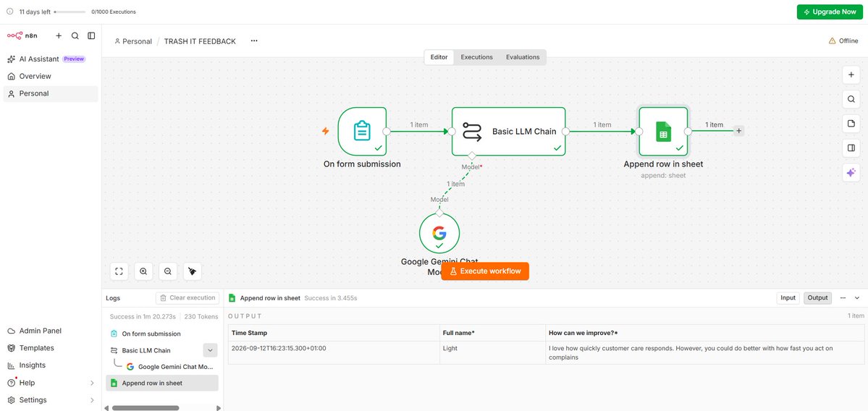Select Google Gemini Chat Model log entry
Screen dimensions: 868x411
[x=169, y=366]
